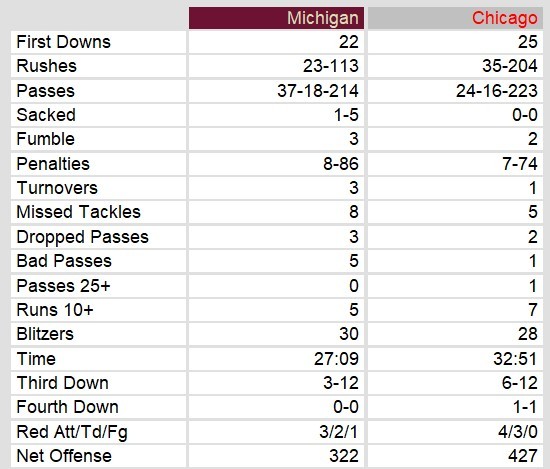
Task: Click Chicago's Time value 32:51
Action: pyautogui.click(x=515, y=359)
